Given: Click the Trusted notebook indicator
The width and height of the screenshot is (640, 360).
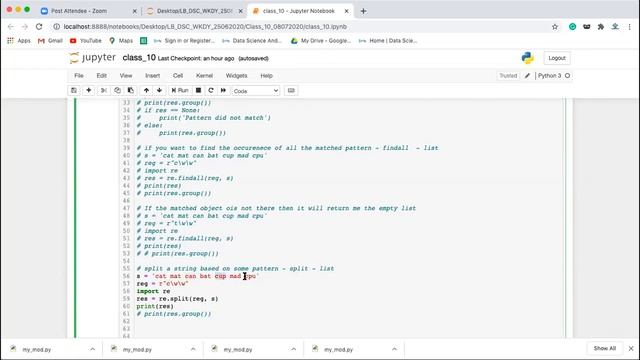Looking at the screenshot, I should (508, 76).
